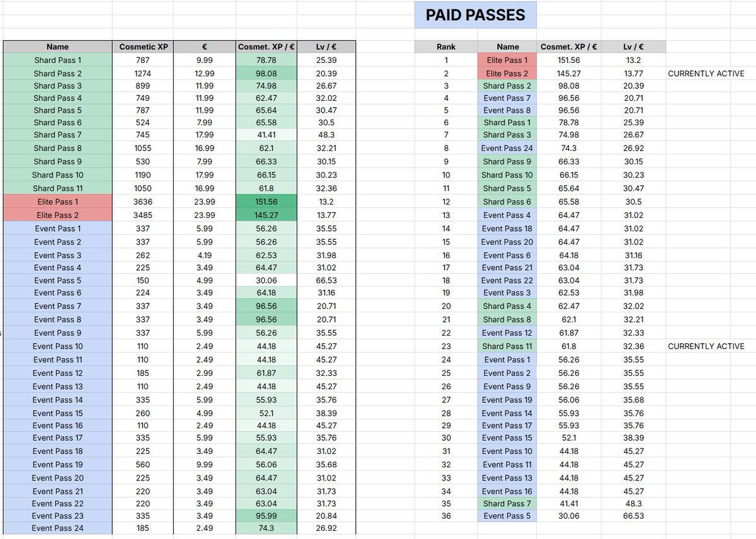Viewport: 756px width, 539px height.
Task: Click the 3485 Cosmetic XP cell
Action: tap(143, 215)
